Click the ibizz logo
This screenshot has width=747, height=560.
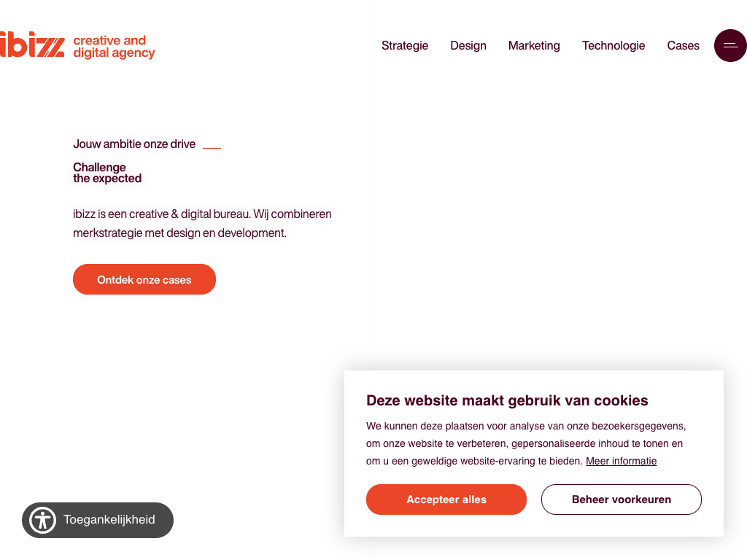coord(33,45)
